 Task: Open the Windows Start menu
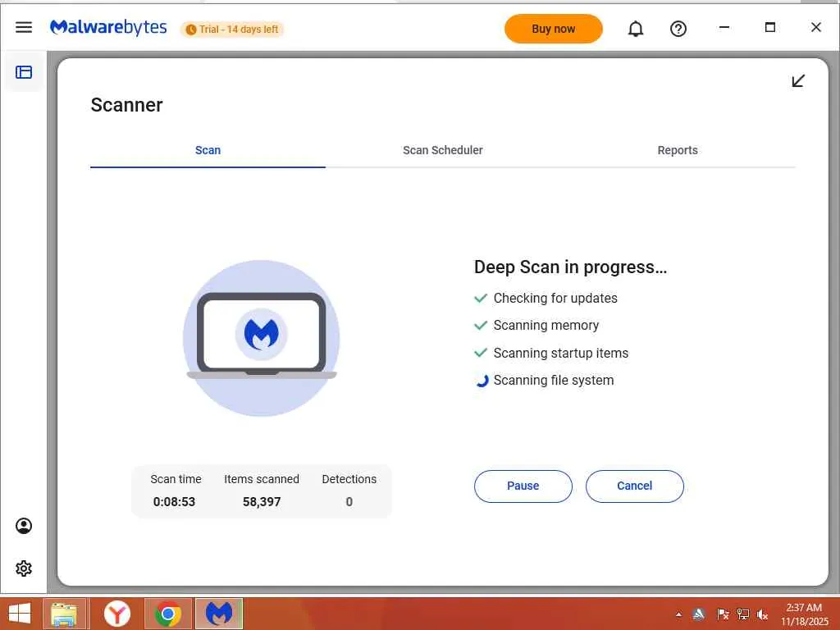tap(20, 614)
